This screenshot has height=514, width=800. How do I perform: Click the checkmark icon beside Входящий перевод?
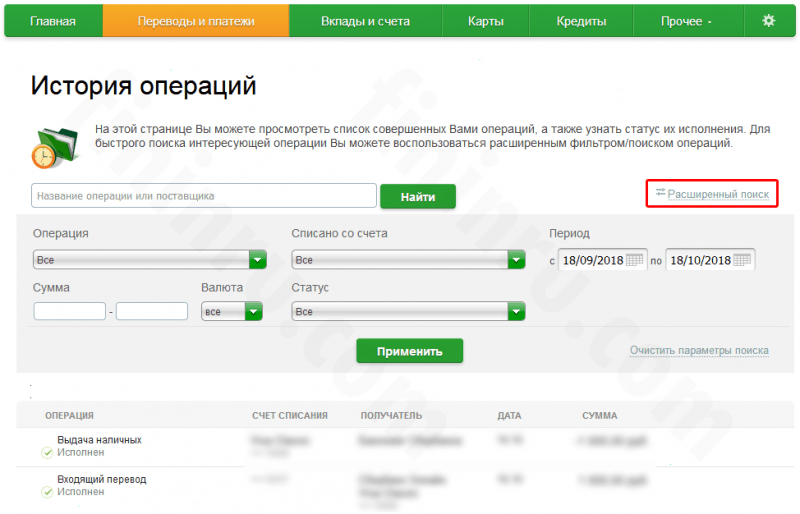click(x=47, y=492)
